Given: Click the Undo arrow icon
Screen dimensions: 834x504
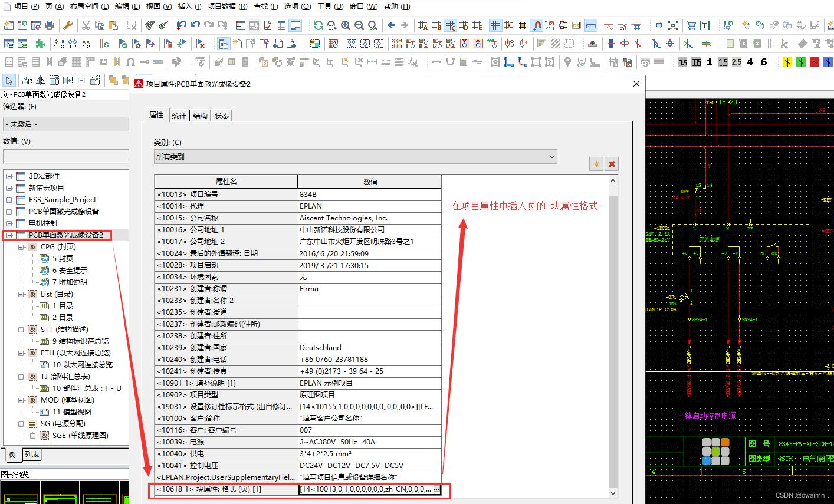Looking at the screenshot, I should (181, 25).
